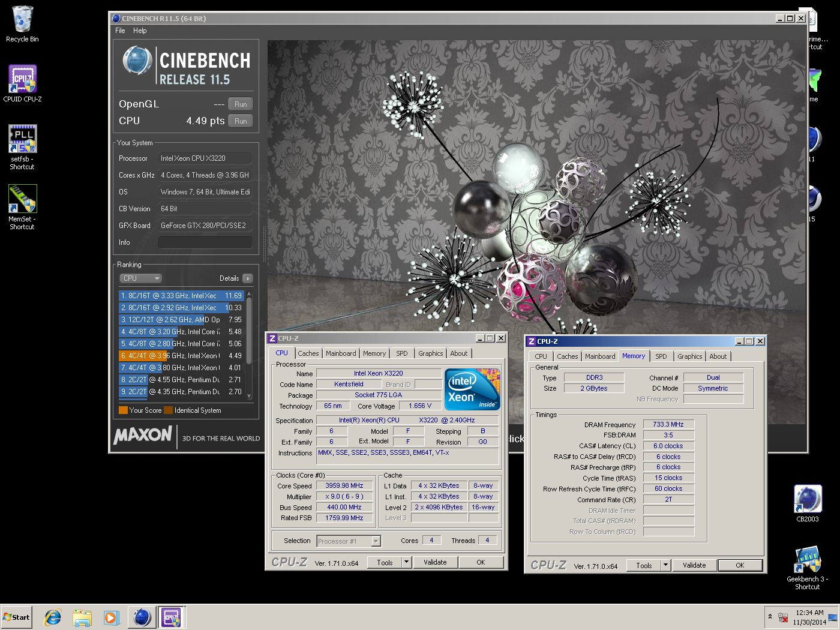Viewport: 840px width, 630px height.
Task: Click the clock in the system tray
Action: click(809, 617)
